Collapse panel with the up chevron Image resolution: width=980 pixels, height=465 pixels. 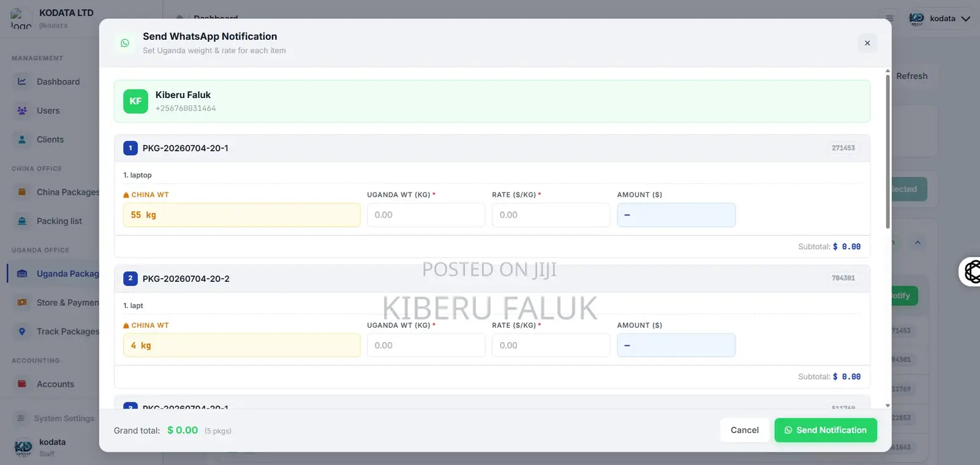[918, 243]
